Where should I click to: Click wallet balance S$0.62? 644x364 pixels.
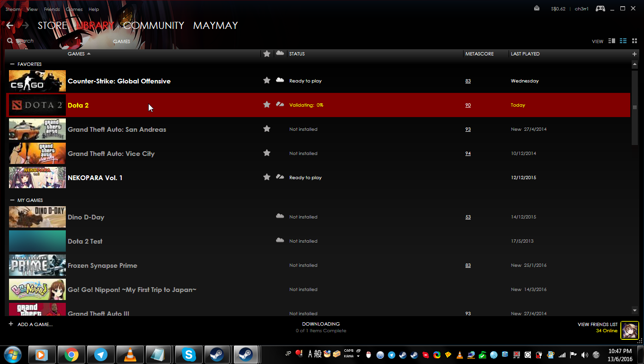558,9
